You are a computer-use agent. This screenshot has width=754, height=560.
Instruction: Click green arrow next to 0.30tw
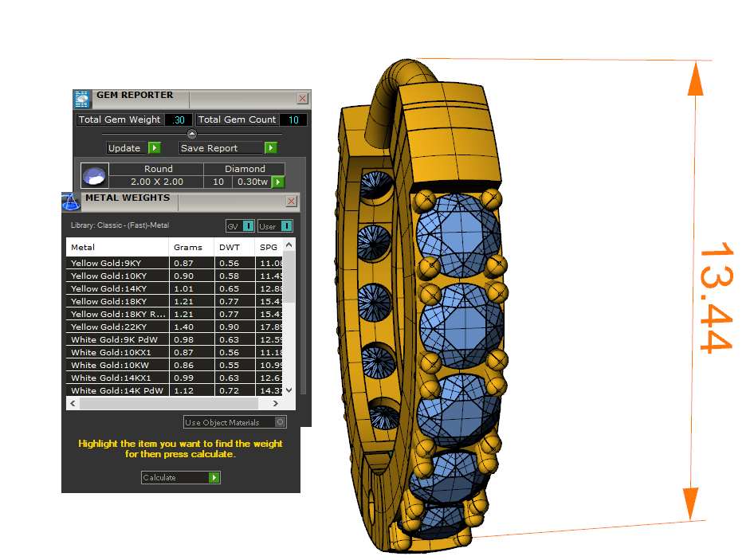point(277,182)
